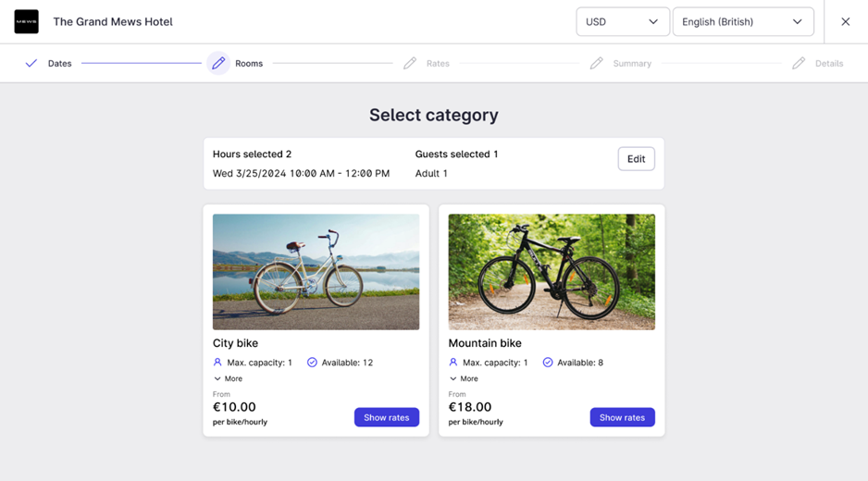The width and height of the screenshot is (868, 481).
Task: Show rates for City bike
Action: (386, 417)
